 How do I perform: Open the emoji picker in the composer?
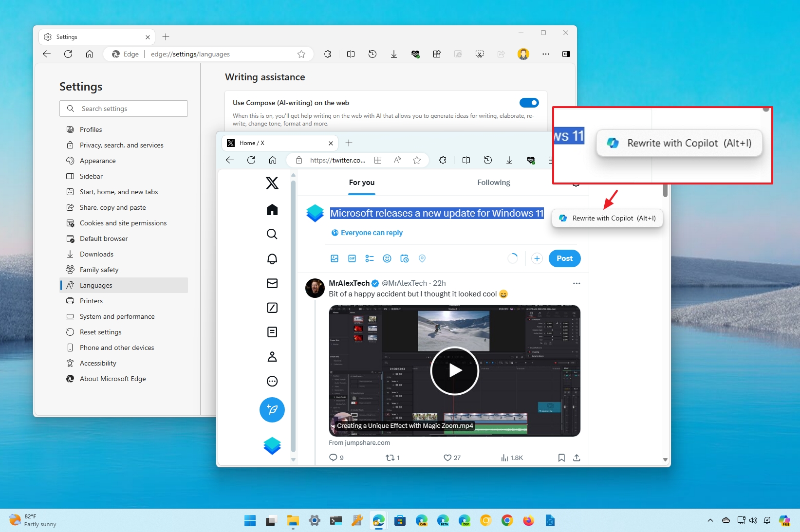[x=387, y=258]
